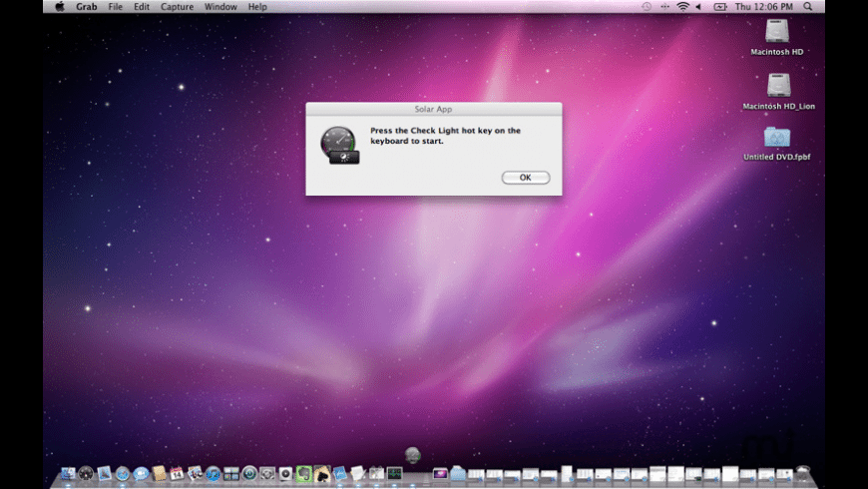868x489 pixels.
Task: Open the green Evernote elephant dock icon
Action: tap(304, 473)
